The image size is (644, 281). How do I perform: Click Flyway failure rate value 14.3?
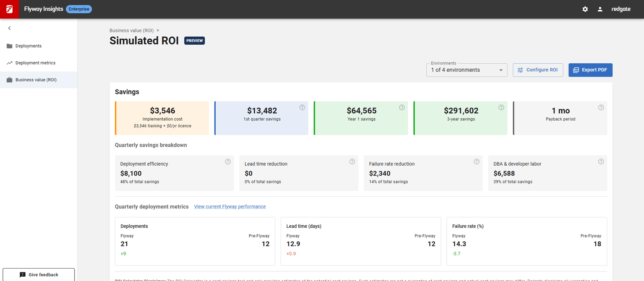tap(459, 244)
